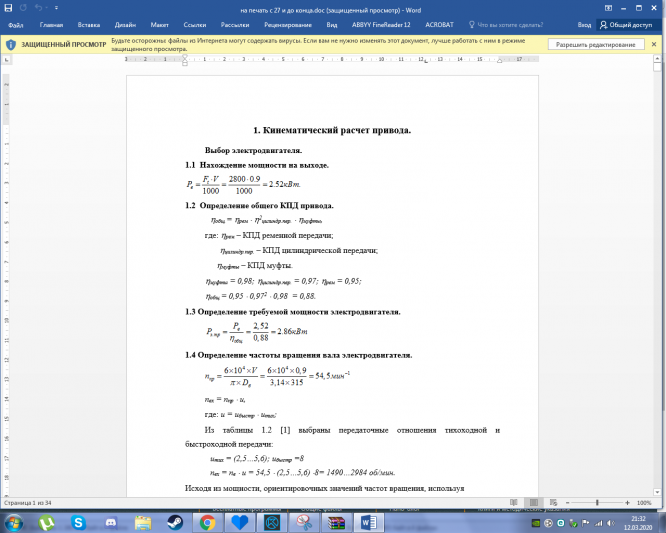This screenshot has width=666, height=533.
Task: Adjust the zoom slider handle
Action: pyautogui.click(x=597, y=503)
